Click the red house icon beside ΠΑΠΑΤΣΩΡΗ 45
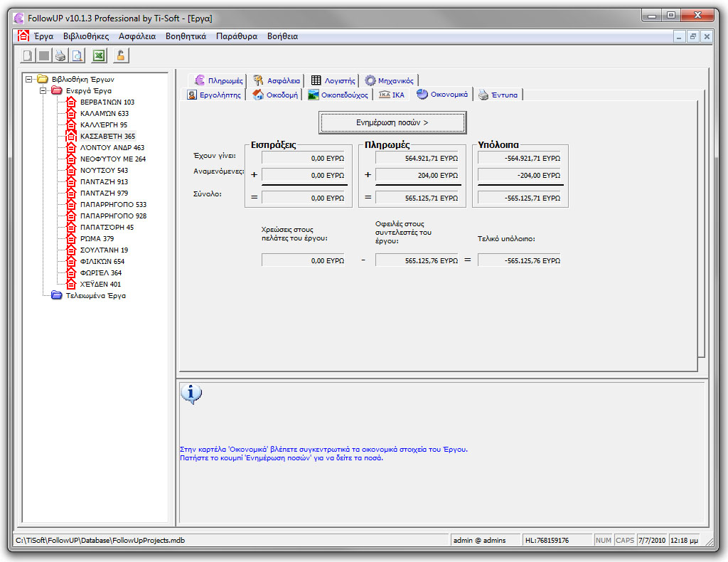 70,227
